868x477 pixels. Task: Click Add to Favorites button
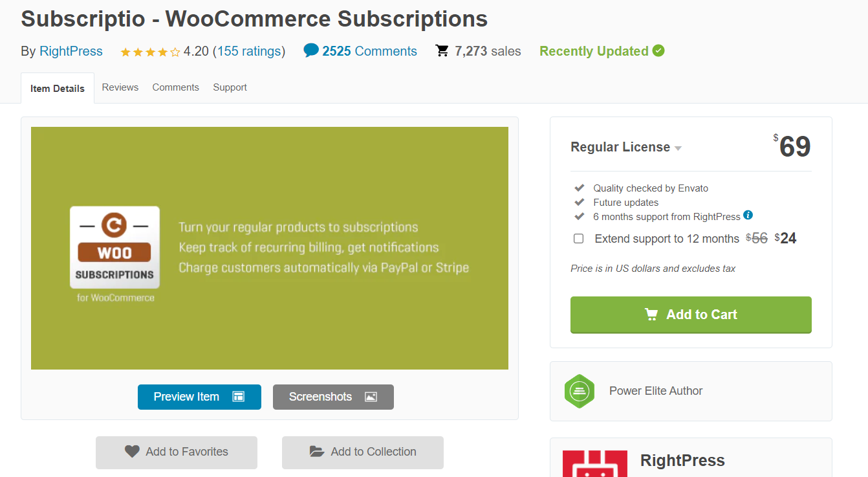click(x=177, y=452)
